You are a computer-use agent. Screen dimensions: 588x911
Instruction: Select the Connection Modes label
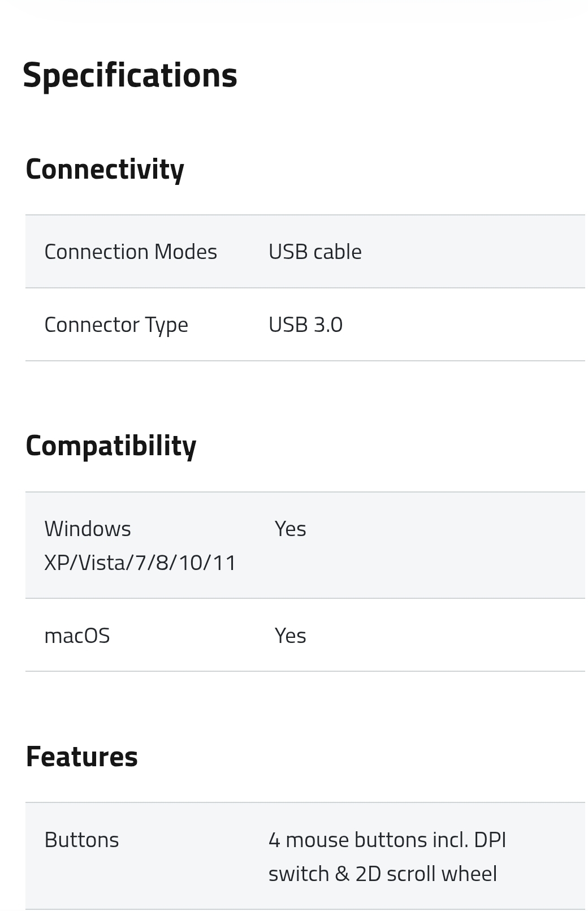(x=131, y=252)
